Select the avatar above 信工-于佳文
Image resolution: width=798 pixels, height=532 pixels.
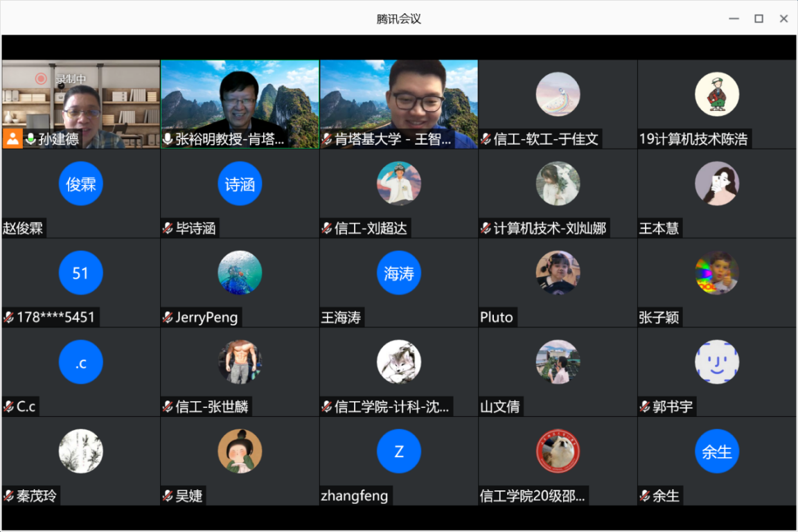click(558, 94)
